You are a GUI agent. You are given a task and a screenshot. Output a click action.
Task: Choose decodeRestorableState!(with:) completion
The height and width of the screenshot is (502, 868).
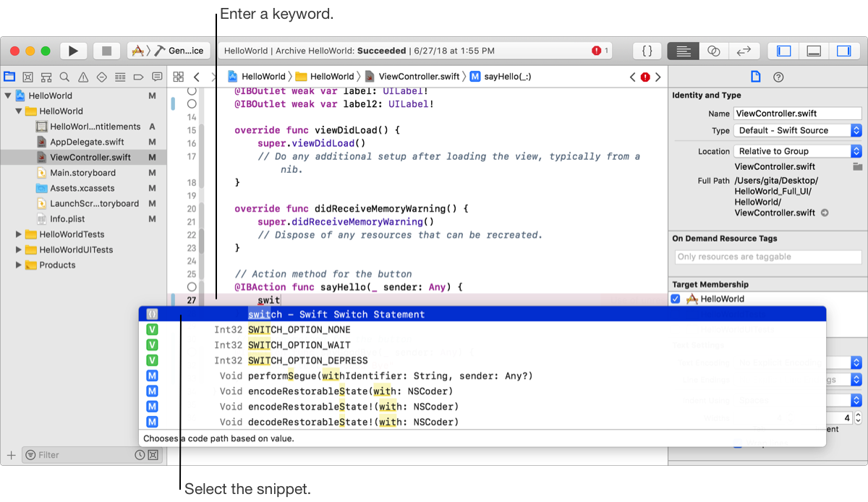click(482, 422)
